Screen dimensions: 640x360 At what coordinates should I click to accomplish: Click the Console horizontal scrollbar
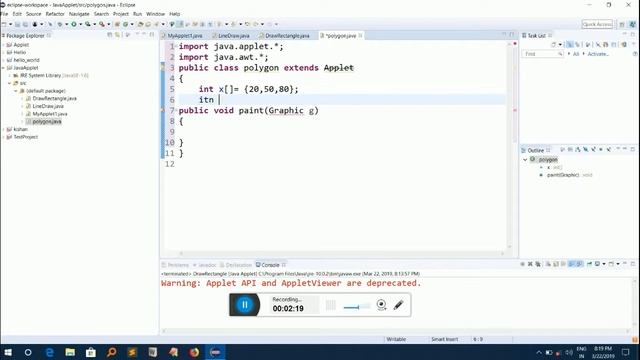click(x=396, y=331)
